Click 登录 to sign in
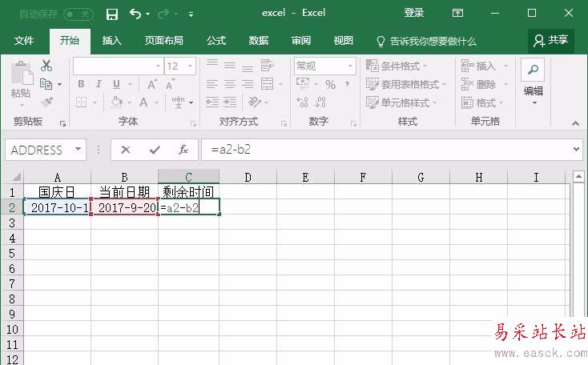588x365 pixels. (414, 14)
